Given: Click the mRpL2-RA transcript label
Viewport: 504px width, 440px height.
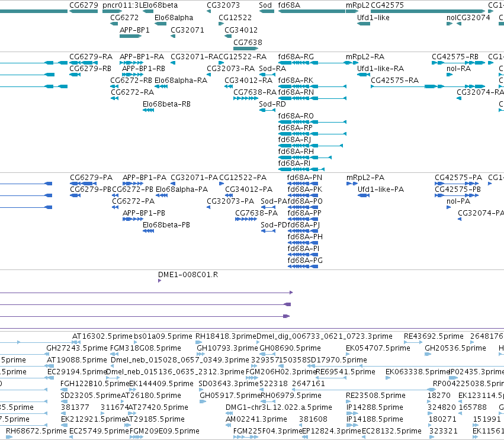Looking at the screenshot, I should tap(365, 57).
